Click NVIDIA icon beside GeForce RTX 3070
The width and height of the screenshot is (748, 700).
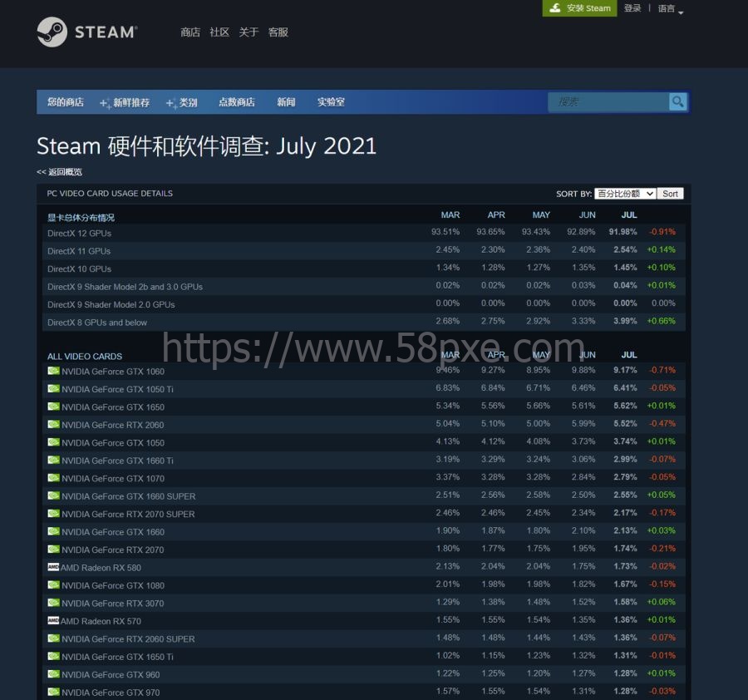[53, 603]
